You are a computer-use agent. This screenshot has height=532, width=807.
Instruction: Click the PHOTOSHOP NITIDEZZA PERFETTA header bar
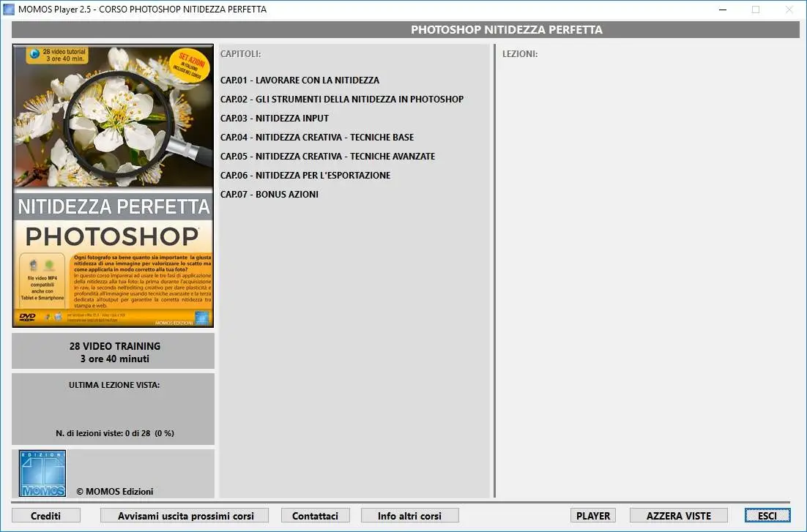[x=406, y=30]
